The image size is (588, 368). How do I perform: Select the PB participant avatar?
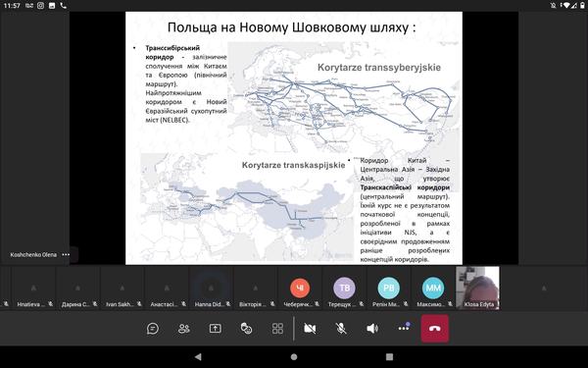(x=389, y=288)
